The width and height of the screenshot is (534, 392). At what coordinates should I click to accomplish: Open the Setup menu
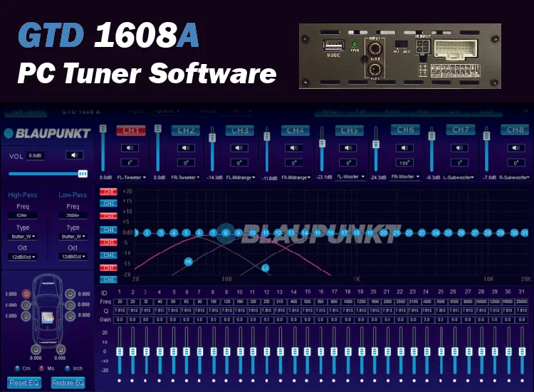[x=330, y=111]
